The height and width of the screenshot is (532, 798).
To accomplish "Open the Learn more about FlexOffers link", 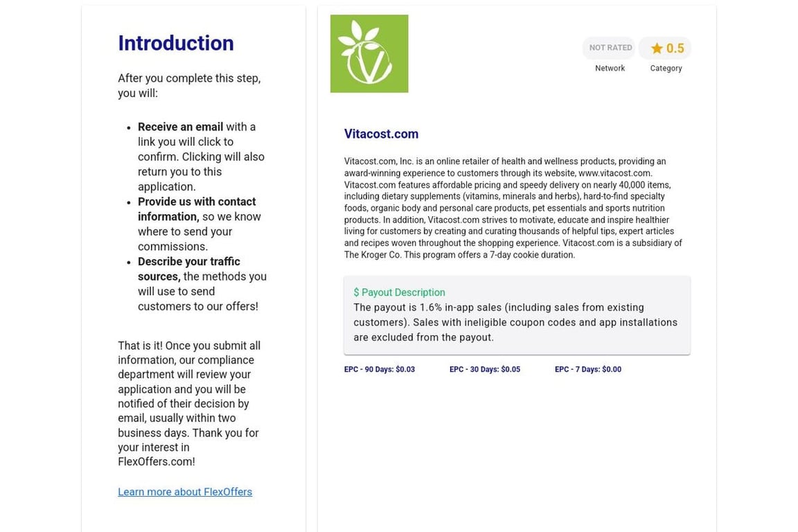I will click(185, 492).
